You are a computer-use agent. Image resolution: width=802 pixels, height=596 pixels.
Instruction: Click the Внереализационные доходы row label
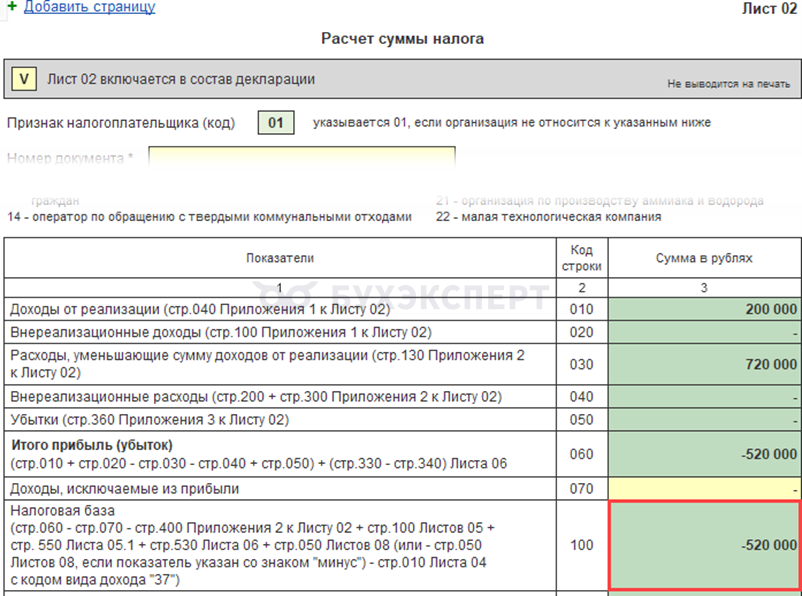(221, 333)
